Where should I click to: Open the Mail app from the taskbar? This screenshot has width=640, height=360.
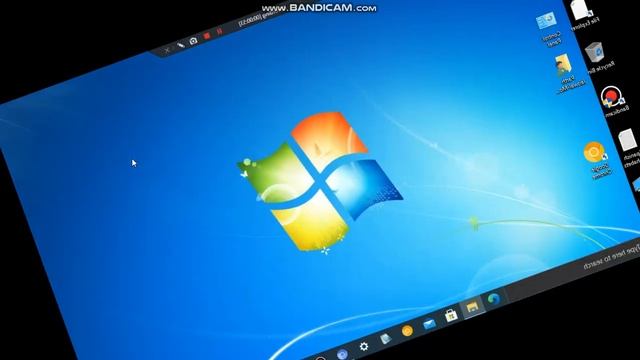coord(429,324)
